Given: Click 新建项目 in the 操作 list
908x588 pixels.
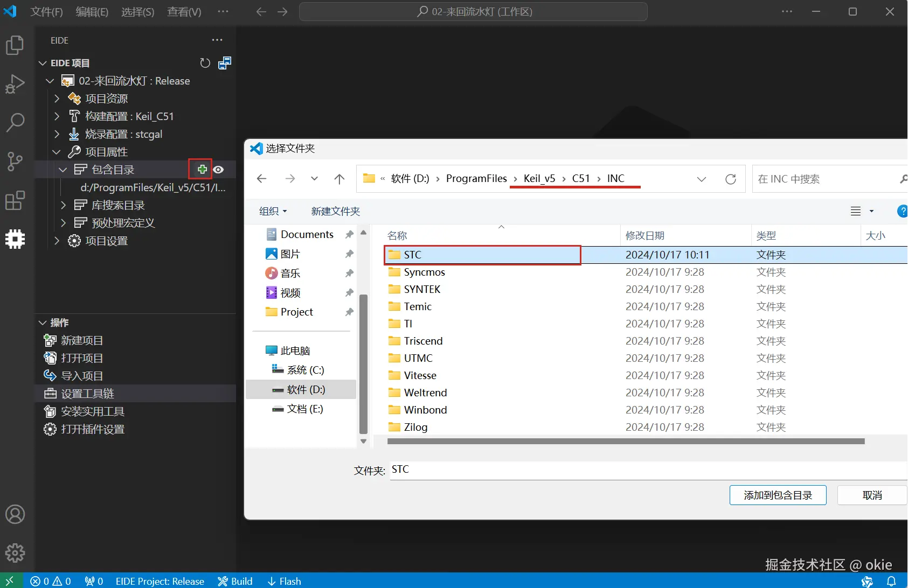Looking at the screenshot, I should [82, 340].
